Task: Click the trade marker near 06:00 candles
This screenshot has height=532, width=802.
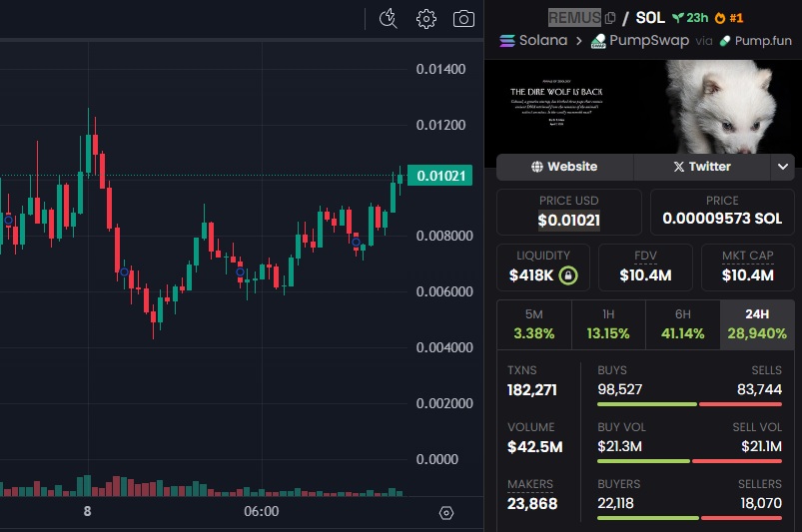Action: 240,271
